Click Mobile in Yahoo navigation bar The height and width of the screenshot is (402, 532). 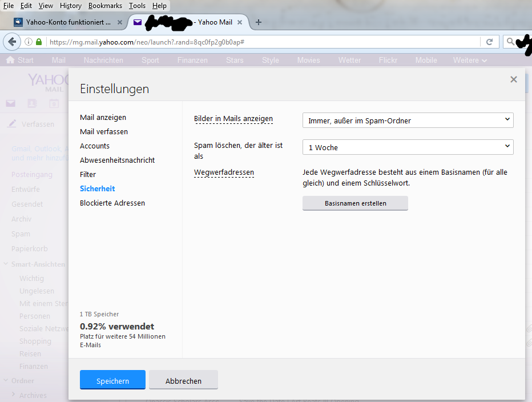[x=426, y=61]
